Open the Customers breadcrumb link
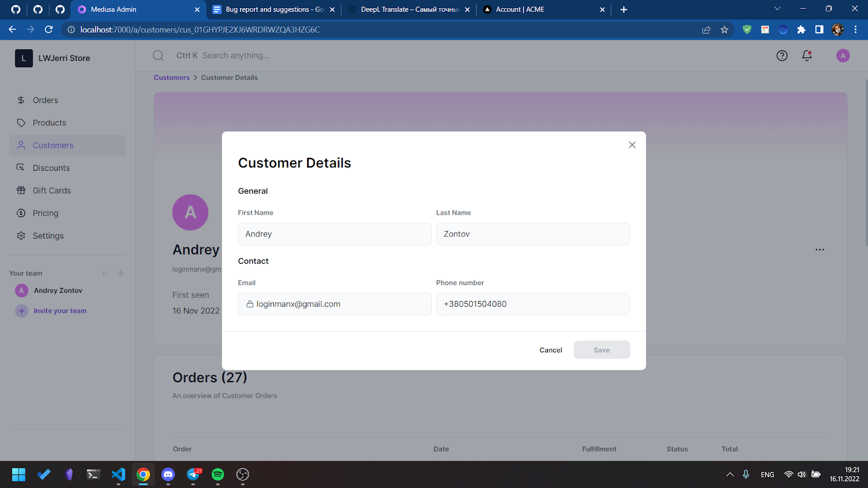 (x=171, y=78)
